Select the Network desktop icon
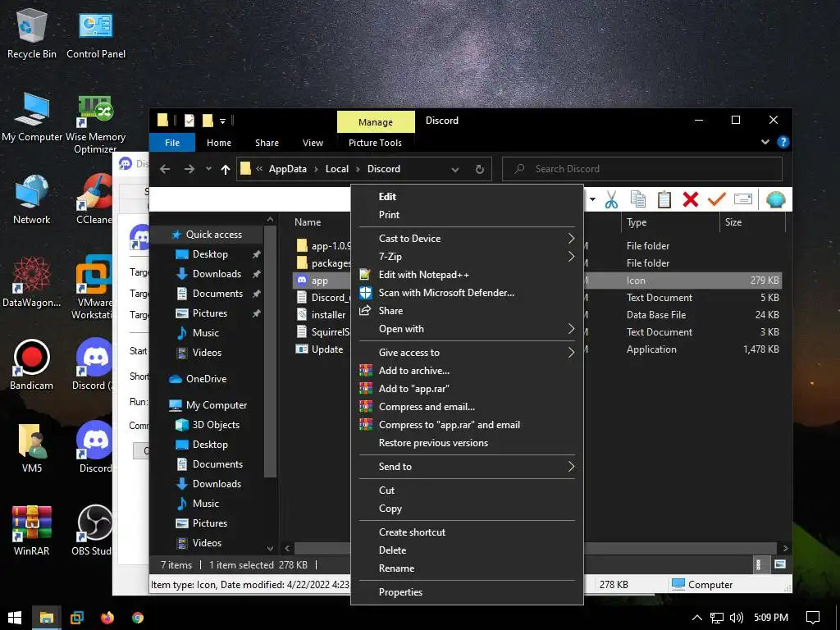Screen dimensions: 840x630 click(32, 199)
